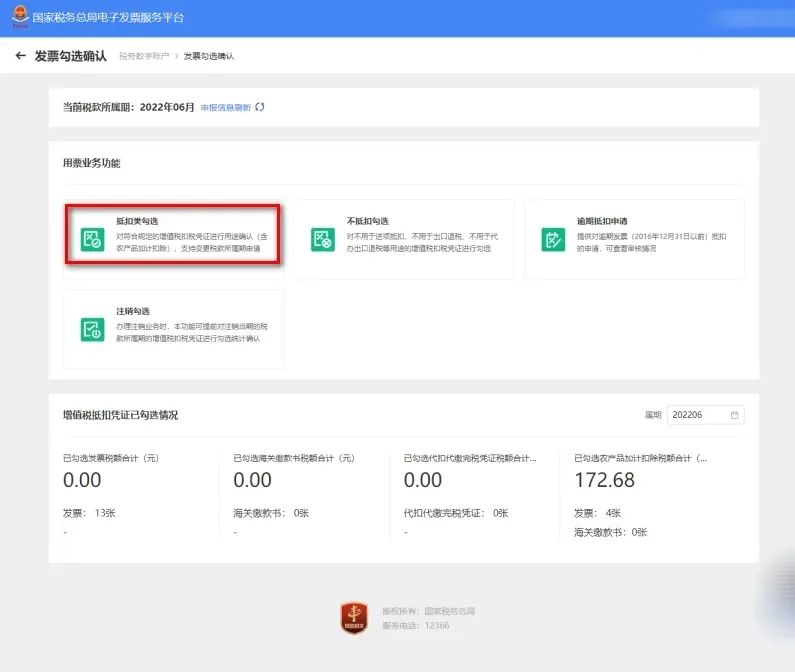
Task: Click the 发票: 13张 count
Action: (x=89, y=513)
